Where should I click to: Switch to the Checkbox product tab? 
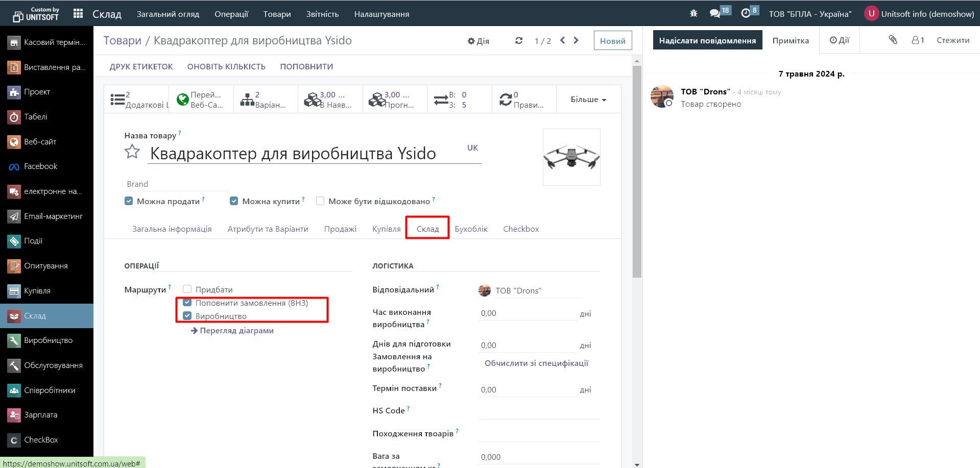(x=521, y=229)
